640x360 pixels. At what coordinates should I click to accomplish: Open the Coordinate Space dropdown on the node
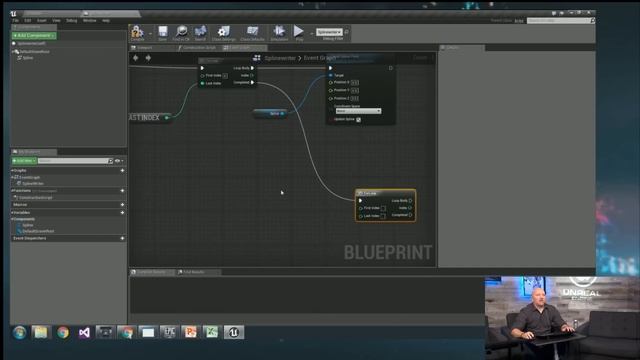pos(358,111)
